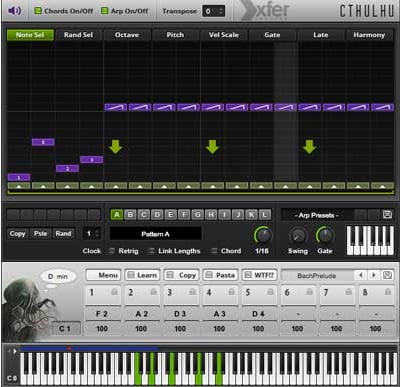Open the BachPrelude preset dropdown

[x=317, y=276]
